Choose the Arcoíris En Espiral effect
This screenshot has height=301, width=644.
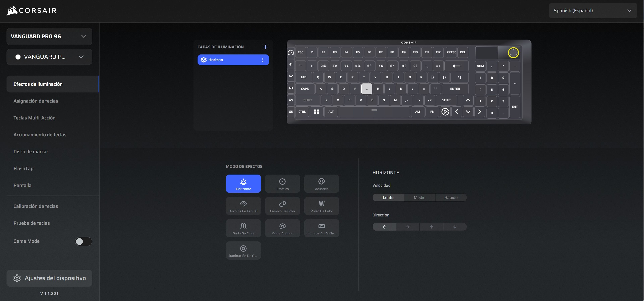(x=243, y=206)
